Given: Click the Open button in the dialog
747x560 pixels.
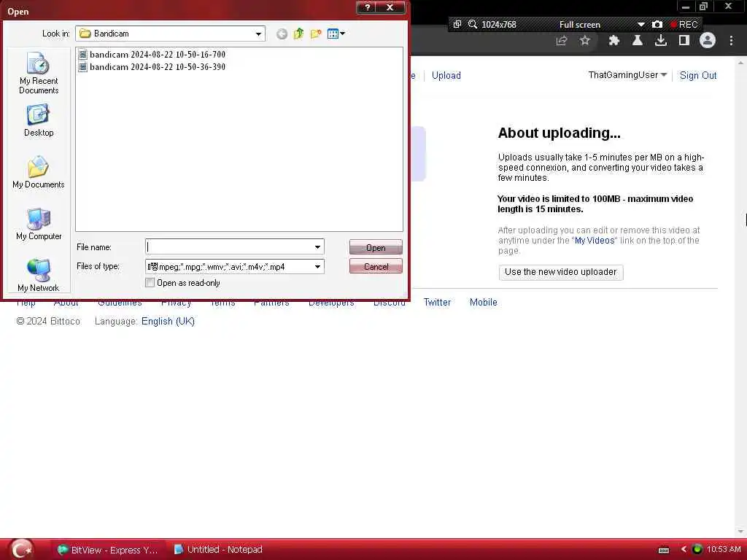Looking at the screenshot, I should (376, 248).
